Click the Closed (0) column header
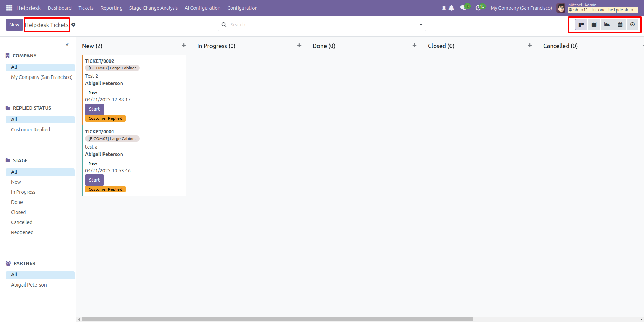The width and height of the screenshot is (644, 322). (441, 46)
